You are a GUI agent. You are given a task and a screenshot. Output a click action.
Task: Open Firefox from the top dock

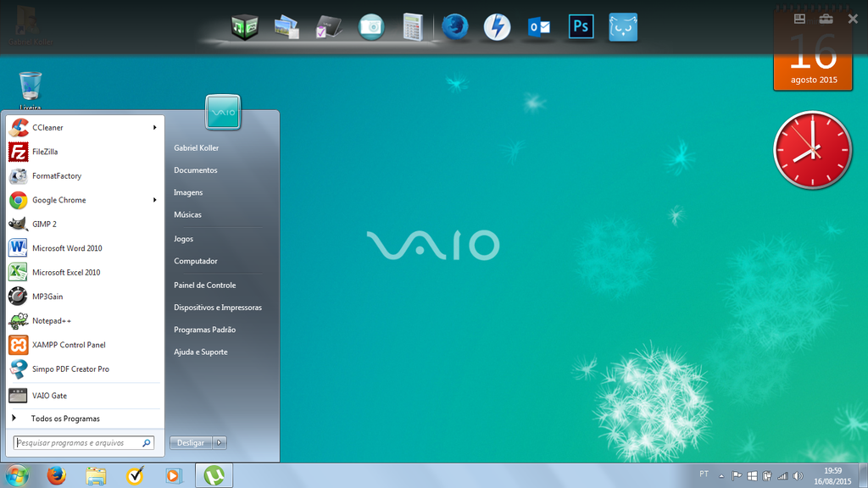[x=454, y=26]
